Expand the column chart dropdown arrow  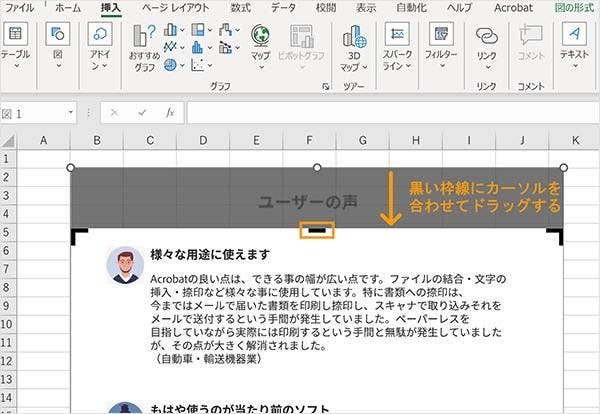(x=183, y=30)
